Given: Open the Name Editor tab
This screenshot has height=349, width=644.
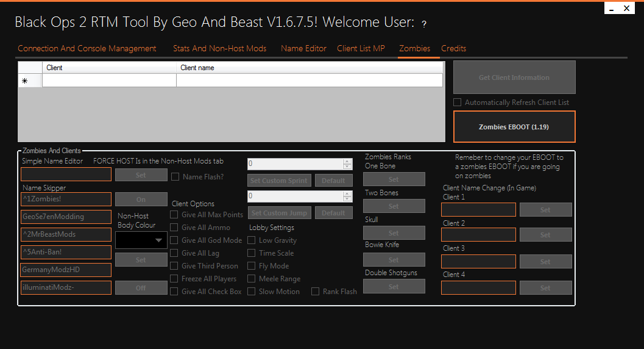Looking at the screenshot, I should [x=303, y=49].
